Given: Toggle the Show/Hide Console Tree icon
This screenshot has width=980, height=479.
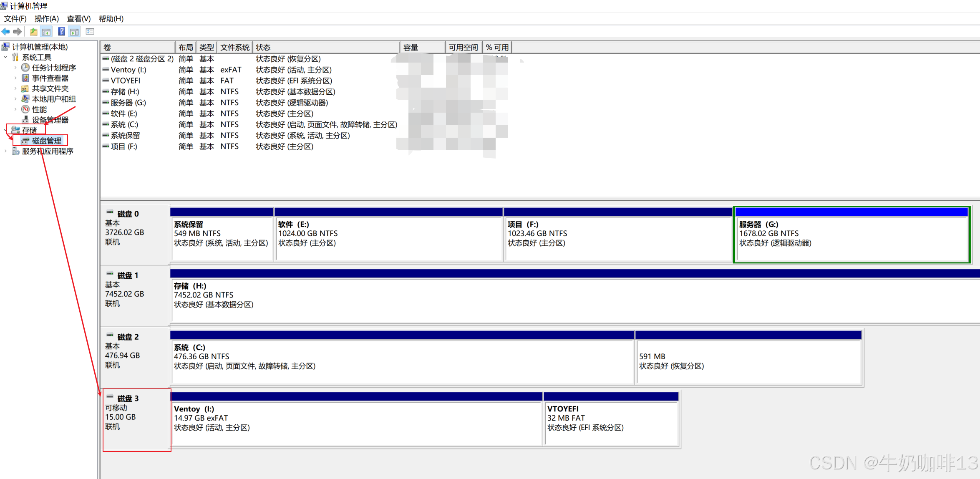Looking at the screenshot, I should tap(46, 32).
